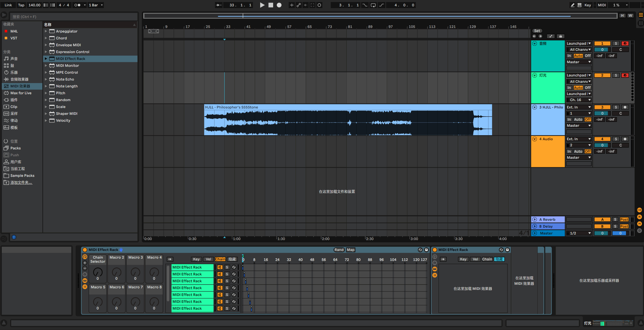Image resolution: width=644 pixels, height=330 pixels.
Task: Click the Stop button in transport
Action: (x=271, y=5)
